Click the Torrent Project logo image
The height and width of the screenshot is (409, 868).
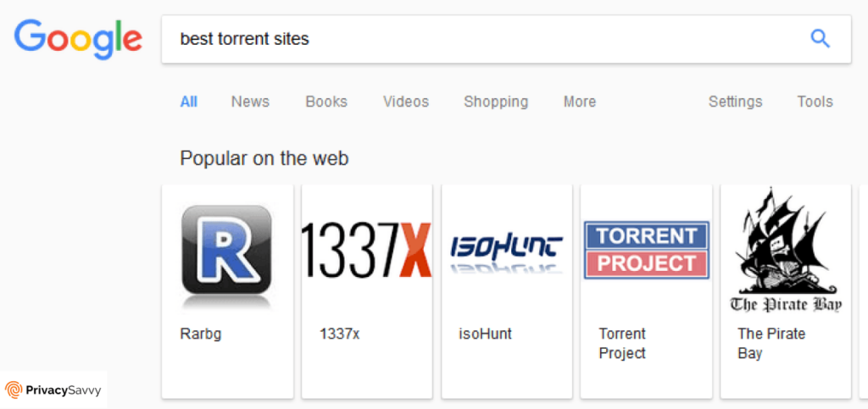click(647, 250)
